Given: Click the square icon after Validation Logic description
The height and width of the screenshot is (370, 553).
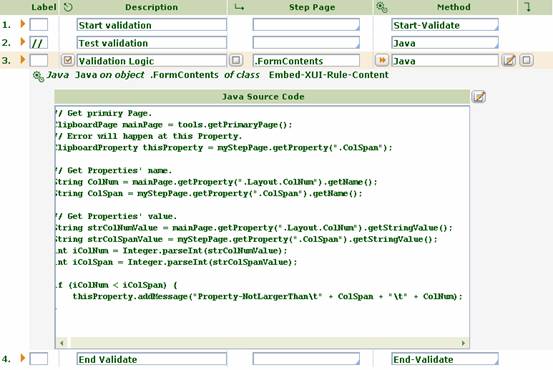Looking at the screenshot, I should coord(236,60).
